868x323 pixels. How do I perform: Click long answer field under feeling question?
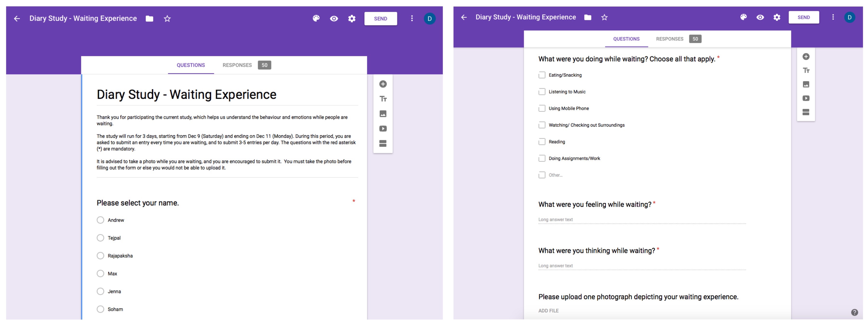(x=642, y=220)
